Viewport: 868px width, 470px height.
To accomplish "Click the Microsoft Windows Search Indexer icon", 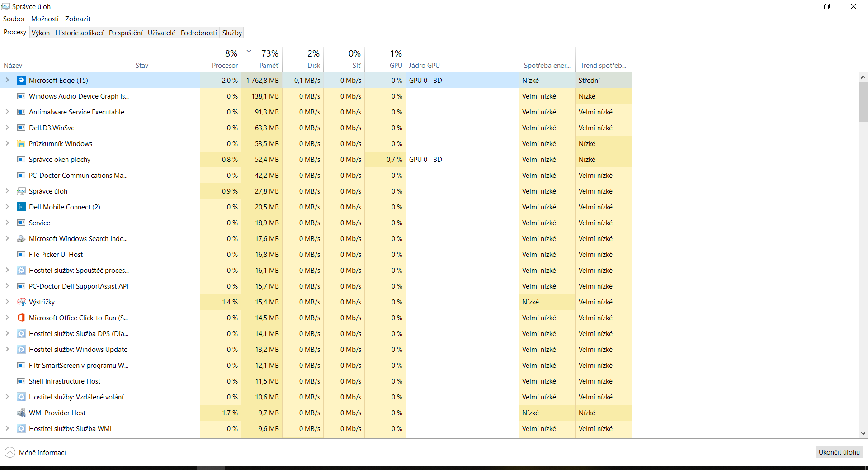I will tap(21, 239).
